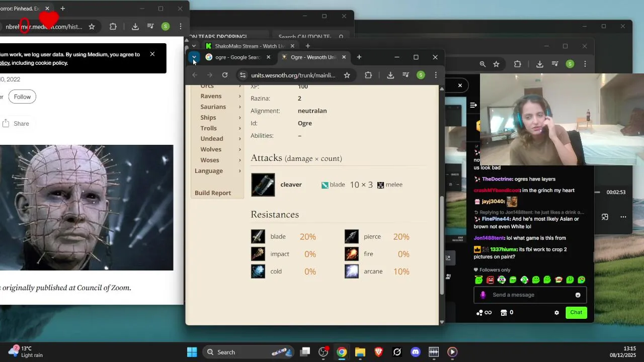The height and width of the screenshot is (362, 644).
Task: Click the pierce resistance icon
Action: click(352, 237)
